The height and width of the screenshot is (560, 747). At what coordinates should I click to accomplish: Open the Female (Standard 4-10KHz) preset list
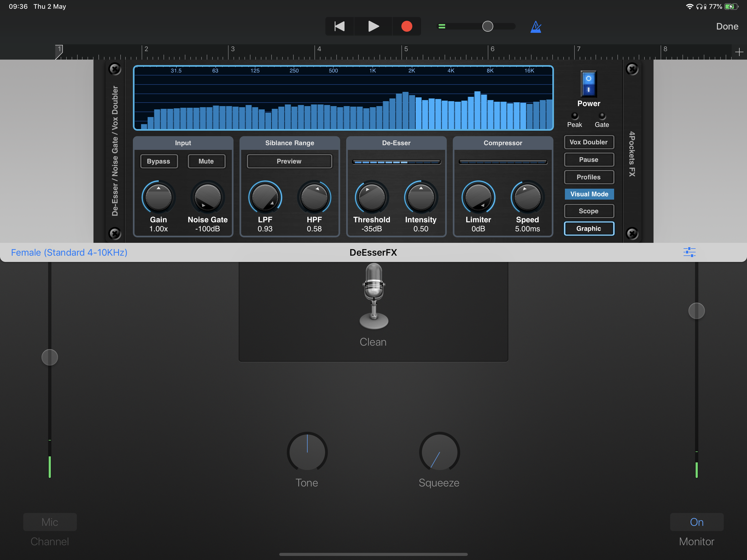point(69,252)
